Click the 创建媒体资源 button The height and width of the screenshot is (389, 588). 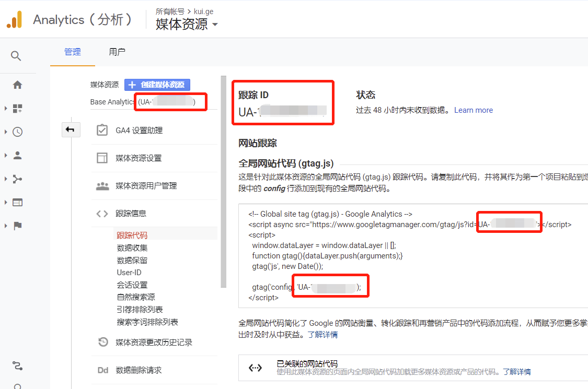click(x=157, y=85)
